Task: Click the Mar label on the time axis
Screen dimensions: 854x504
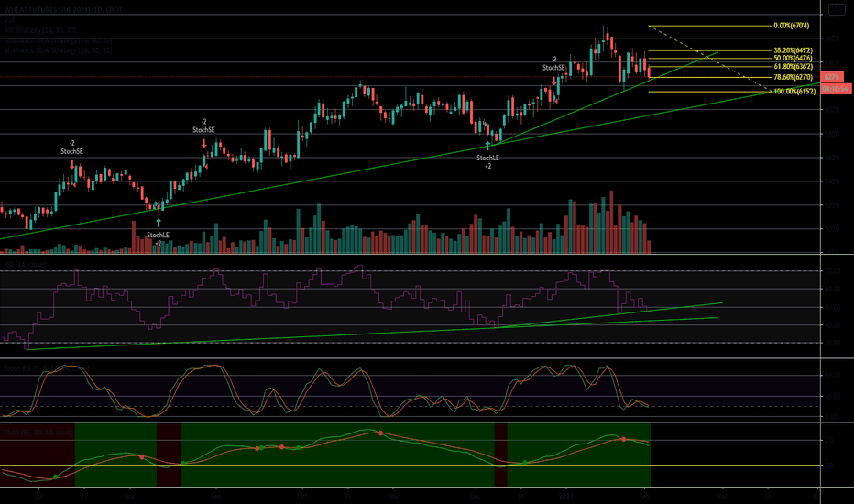Action: click(x=722, y=497)
